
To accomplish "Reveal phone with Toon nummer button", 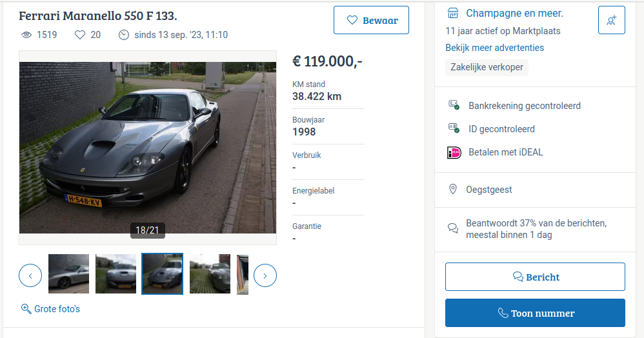I will pyautogui.click(x=535, y=313).
